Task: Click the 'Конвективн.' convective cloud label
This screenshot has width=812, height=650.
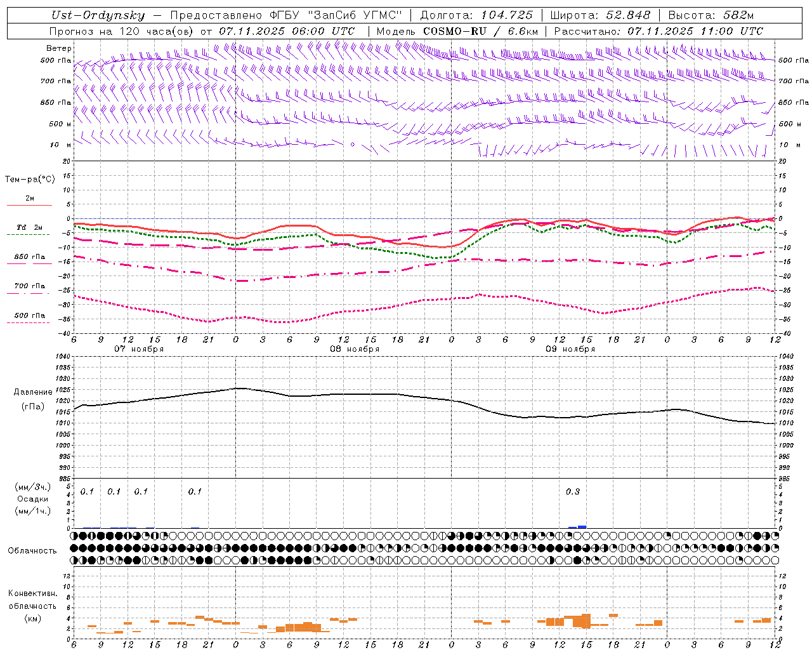Action: pyautogui.click(x=32, y=594)
